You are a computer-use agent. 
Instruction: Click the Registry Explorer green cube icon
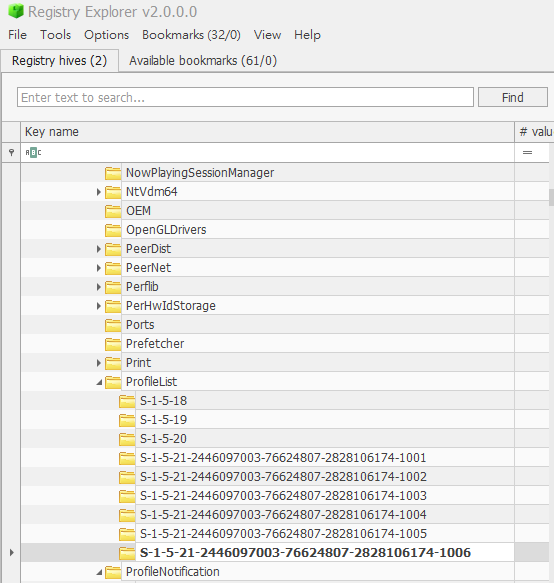pyautogui.click(x=16, y=11)
